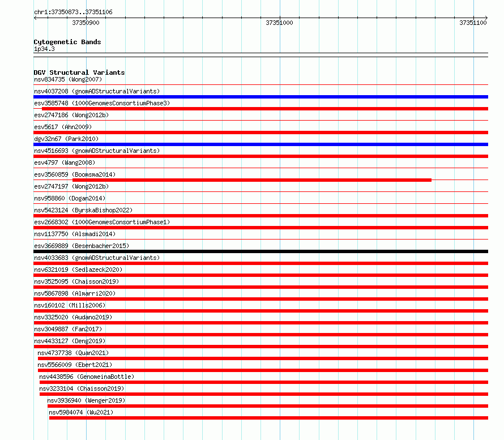
Task: Click nsv4516693 gnomAD variant label
Action: click(97, 151)
